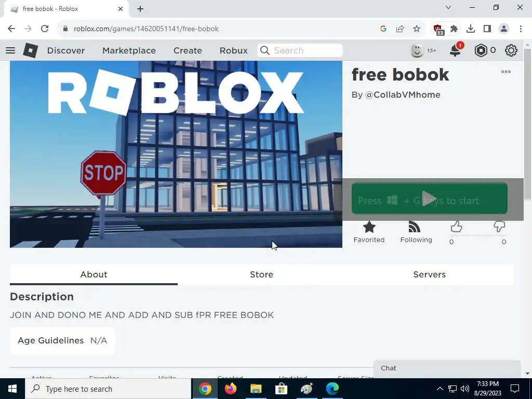Open Chrome from the taskbar

[205, 389]
